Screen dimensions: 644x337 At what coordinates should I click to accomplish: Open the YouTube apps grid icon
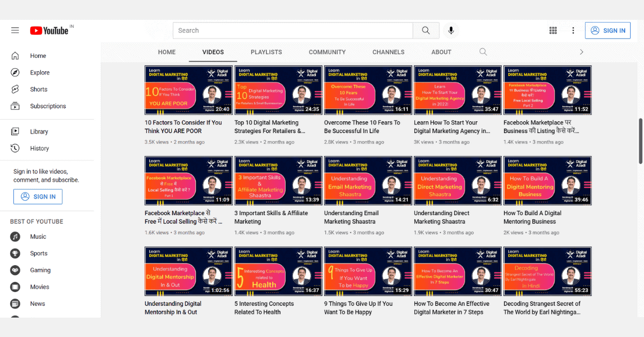point(553,31)
